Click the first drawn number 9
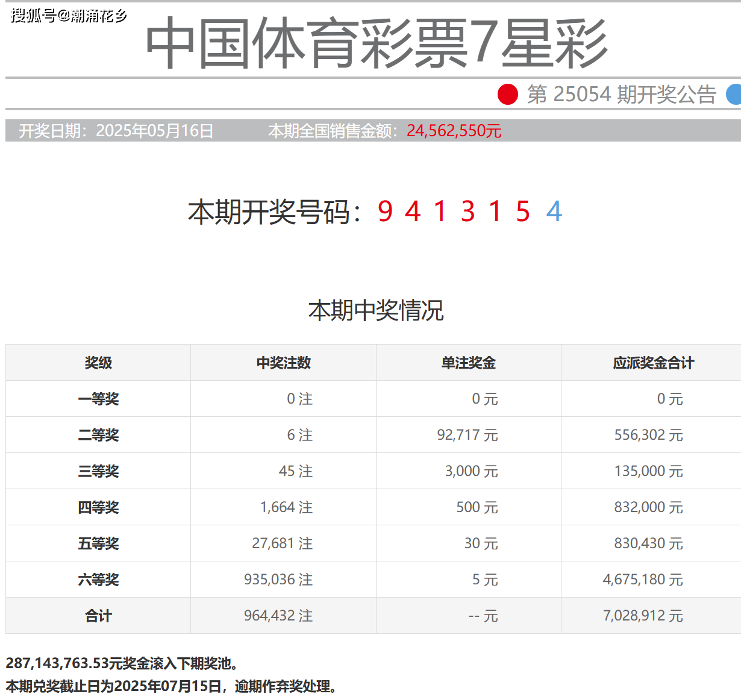Image resolution: width=741 pixels, height=700 pixels. coord(386,211)
